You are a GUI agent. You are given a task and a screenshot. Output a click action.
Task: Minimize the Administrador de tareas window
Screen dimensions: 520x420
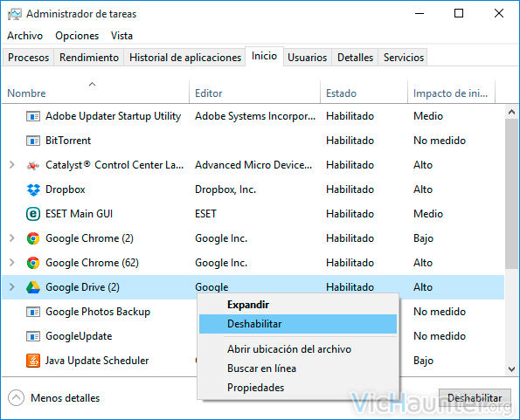pyautogui.click(x=419, y=14)
